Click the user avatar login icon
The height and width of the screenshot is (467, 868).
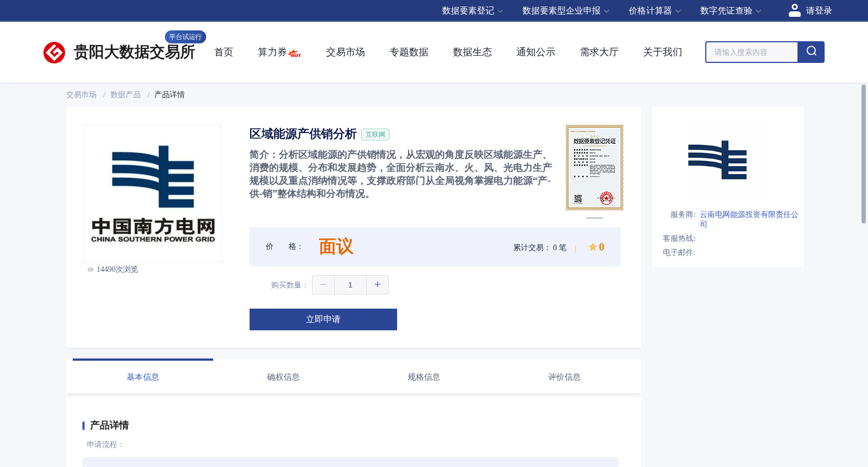point(795,10)
